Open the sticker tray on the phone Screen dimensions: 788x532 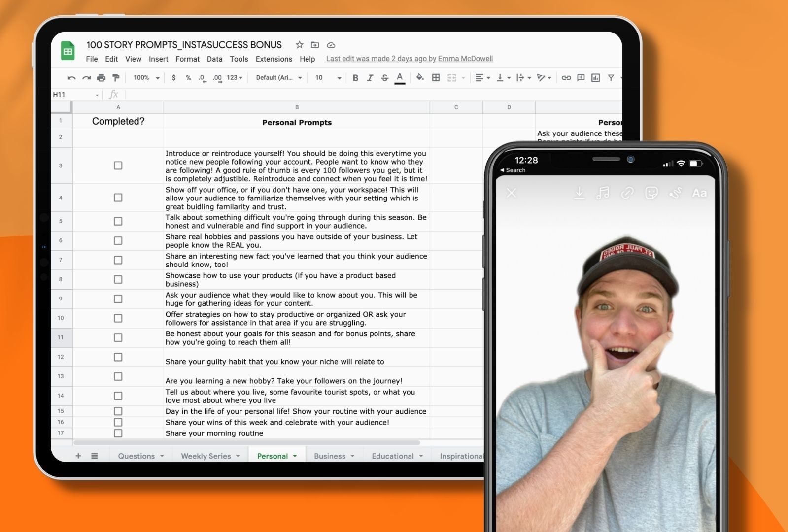[x=651, y=193]
